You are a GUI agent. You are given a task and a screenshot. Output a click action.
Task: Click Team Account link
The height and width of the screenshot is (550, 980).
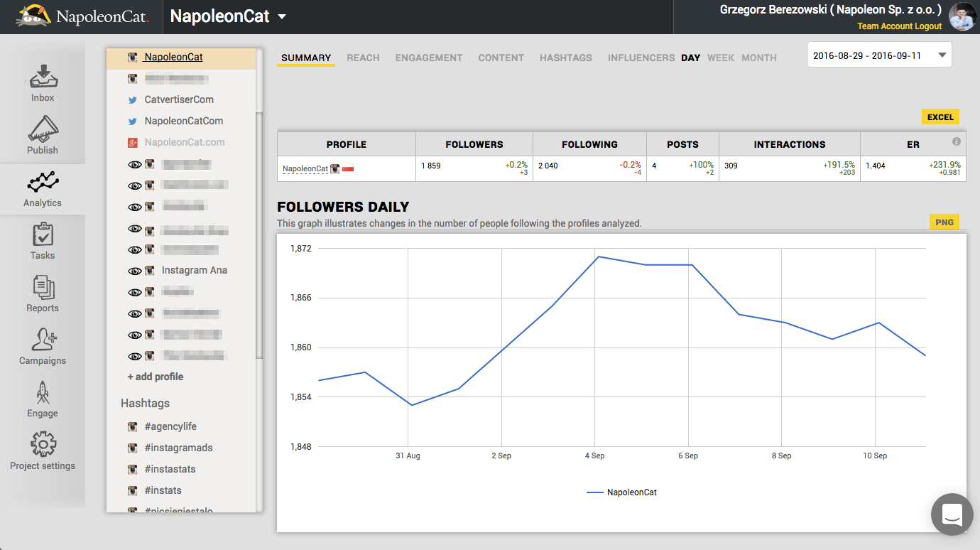[x=884, y=26]
